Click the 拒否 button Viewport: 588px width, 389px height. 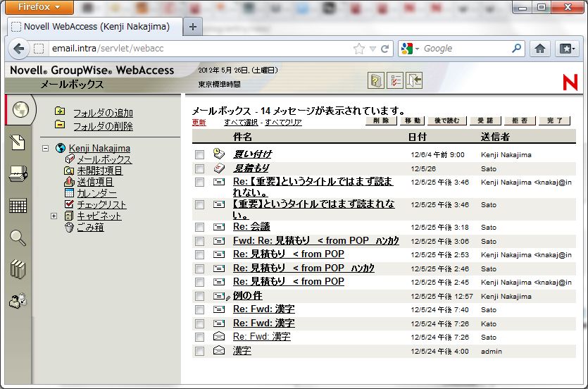coord(520,121)
